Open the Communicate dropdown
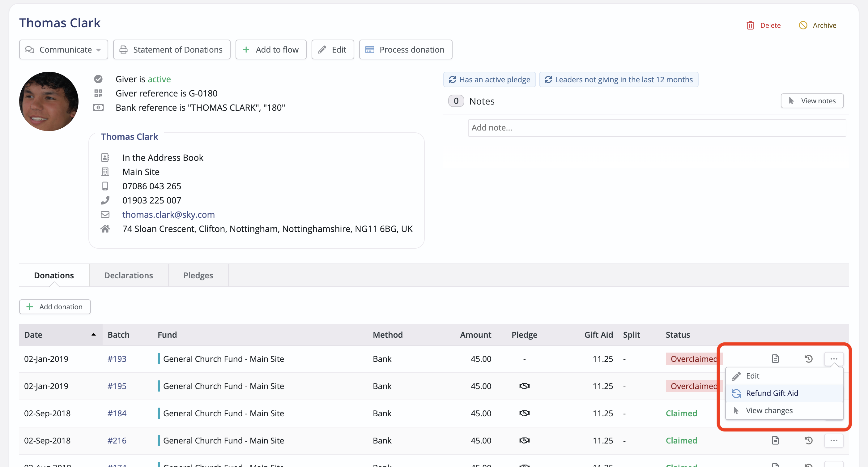 (x=63, y=49)
